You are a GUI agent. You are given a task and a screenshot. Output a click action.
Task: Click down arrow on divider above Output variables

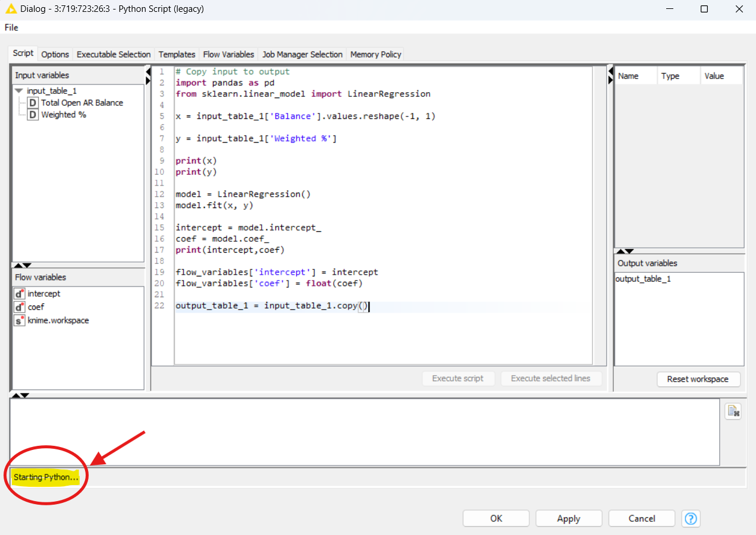coord(629,251)
